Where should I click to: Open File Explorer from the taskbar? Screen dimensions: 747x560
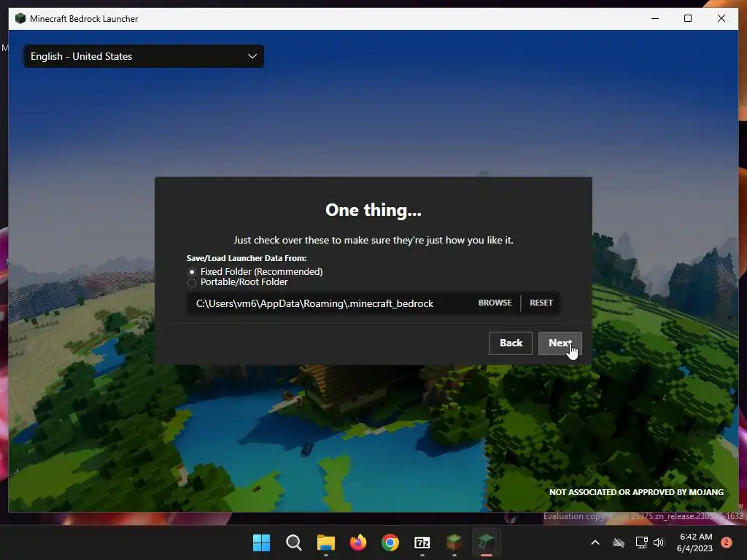click(x=326, y=542)
